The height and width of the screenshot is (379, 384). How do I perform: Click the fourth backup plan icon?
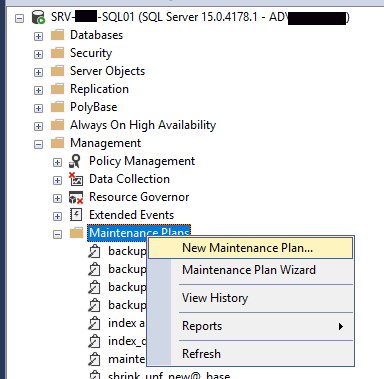[x=94, y=305]
